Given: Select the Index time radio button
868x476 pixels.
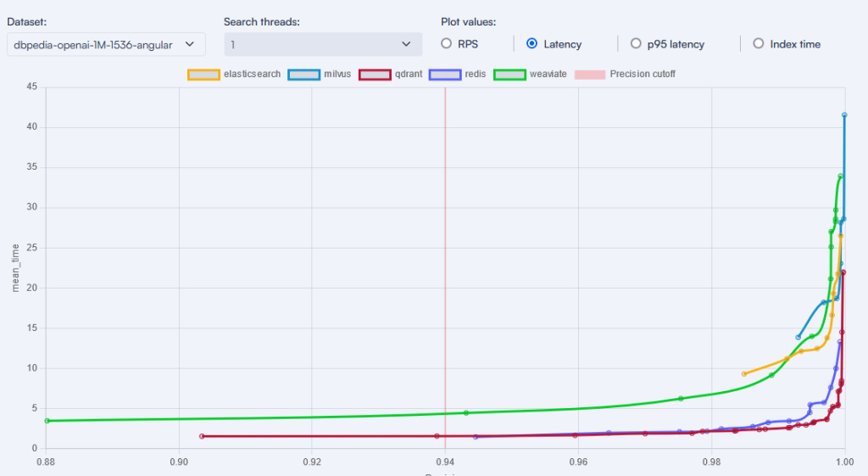Looking at the screenshot, I should point(758,44).
